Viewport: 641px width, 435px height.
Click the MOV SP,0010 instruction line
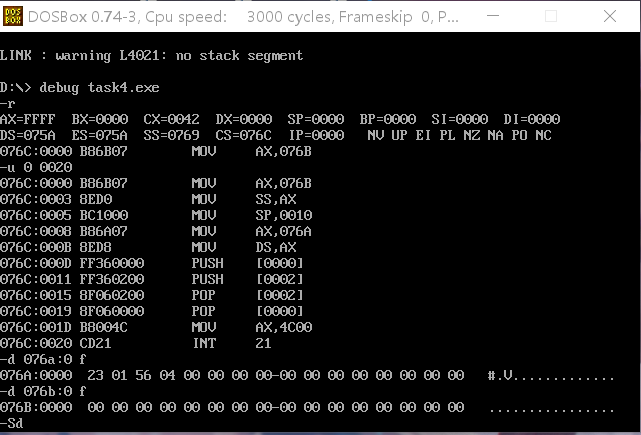pos(156,215)
